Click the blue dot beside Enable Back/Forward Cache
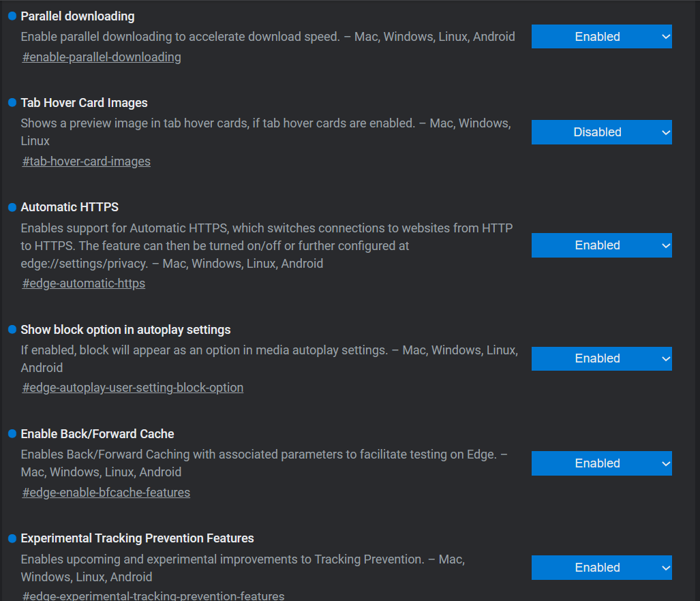The height and width of the screenshot is (601, 700). pos(12,433)
